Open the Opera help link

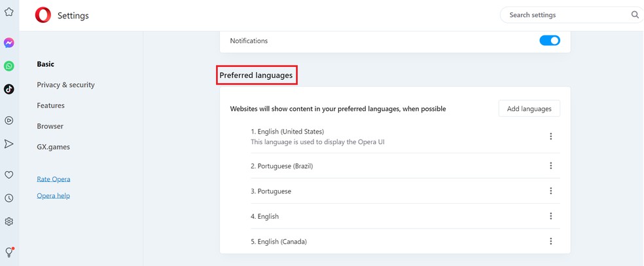53,196
